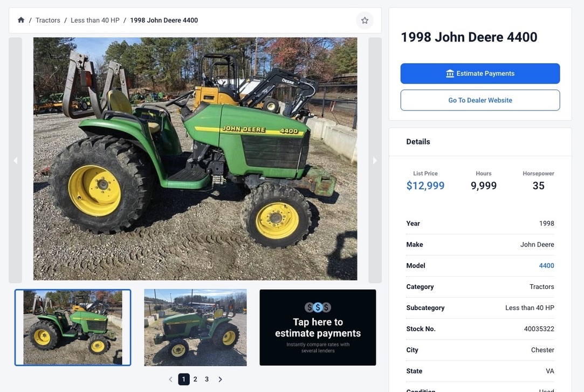
Task: Click the $12,999 list price
Action: coord(425,185)
